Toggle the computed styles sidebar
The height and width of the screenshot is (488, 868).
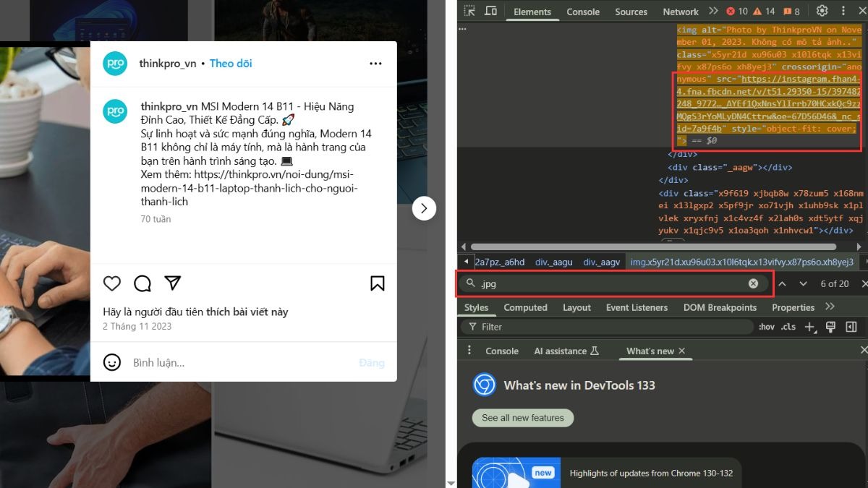coord(851,327)
